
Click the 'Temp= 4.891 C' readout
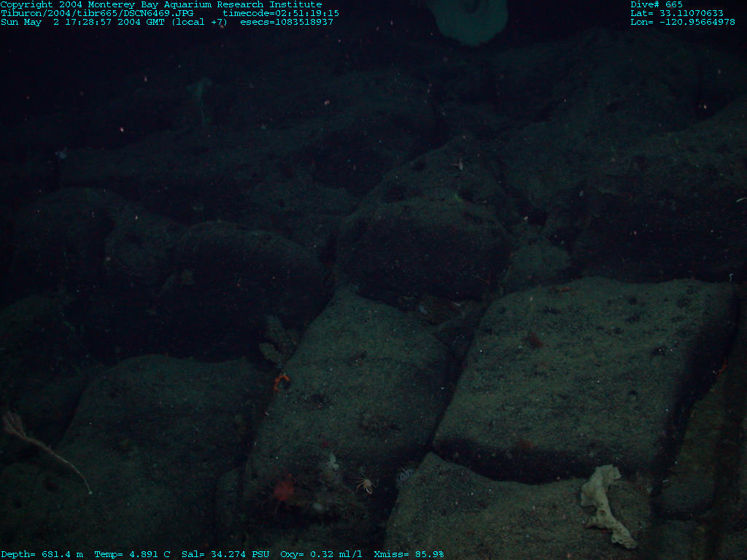coord(132,554)
